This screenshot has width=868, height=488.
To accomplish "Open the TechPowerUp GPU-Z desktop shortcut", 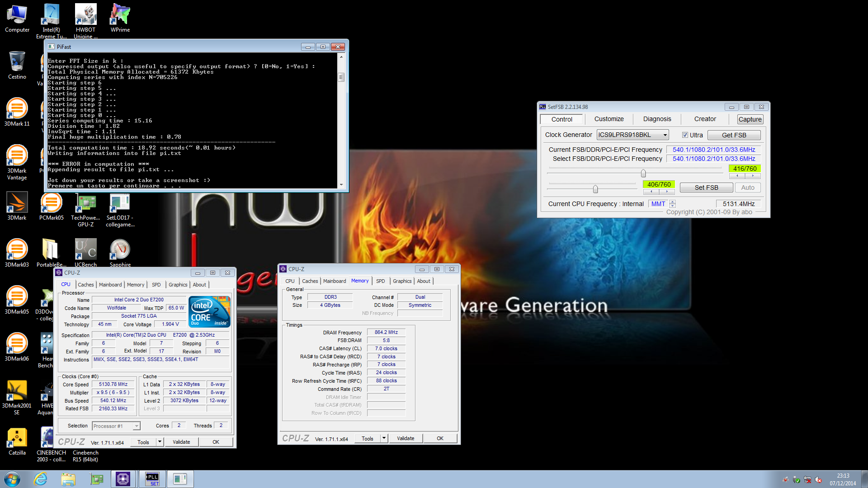I will (85, 210).
